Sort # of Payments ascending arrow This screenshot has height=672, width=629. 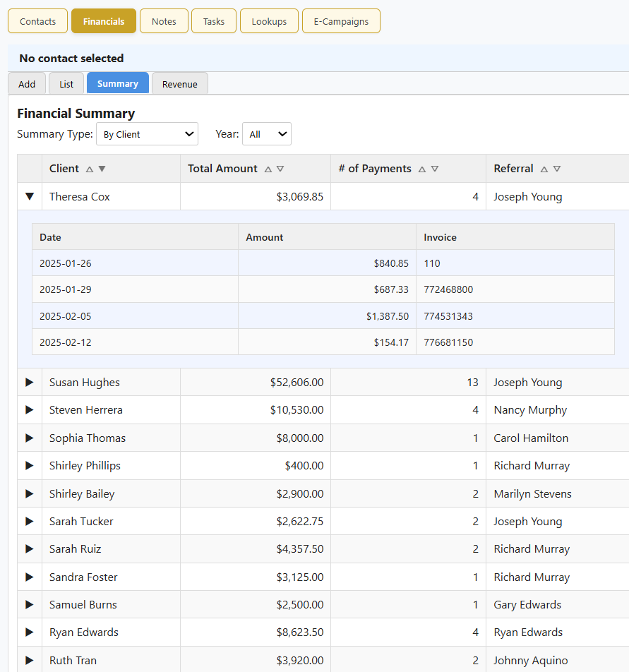pos(422,169)
